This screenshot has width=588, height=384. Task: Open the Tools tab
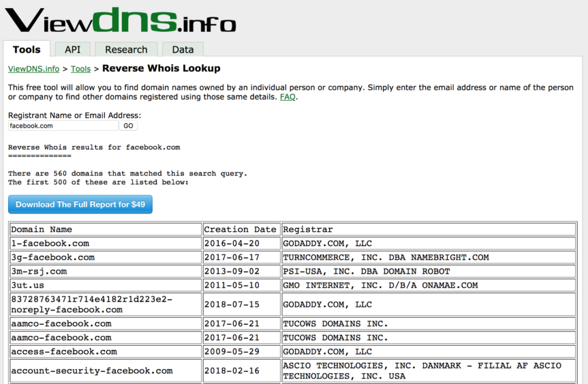26,49
